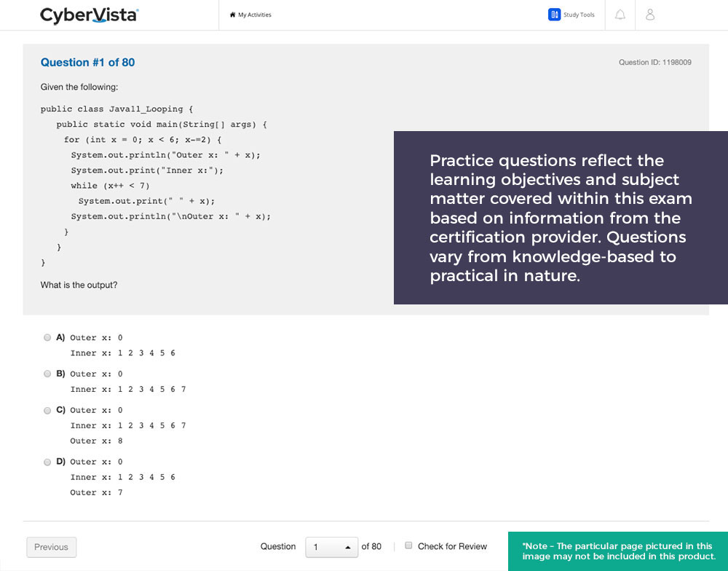Select answer option A
The height and width of the screenshot is (571, 728).
(47, 337)
